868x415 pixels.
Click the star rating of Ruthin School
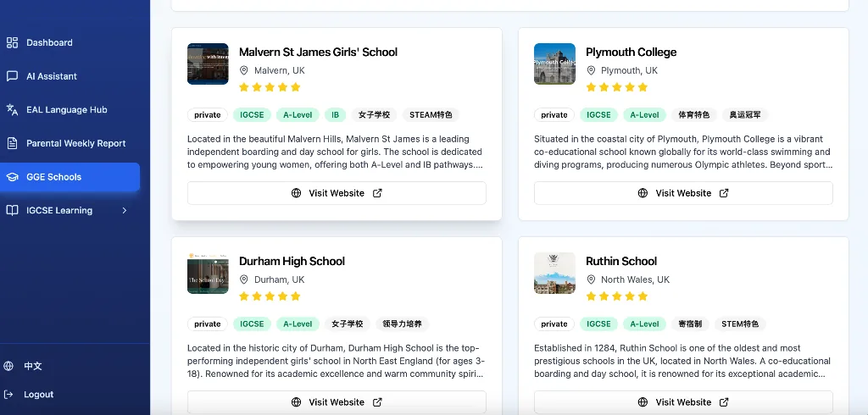[617, 296]
